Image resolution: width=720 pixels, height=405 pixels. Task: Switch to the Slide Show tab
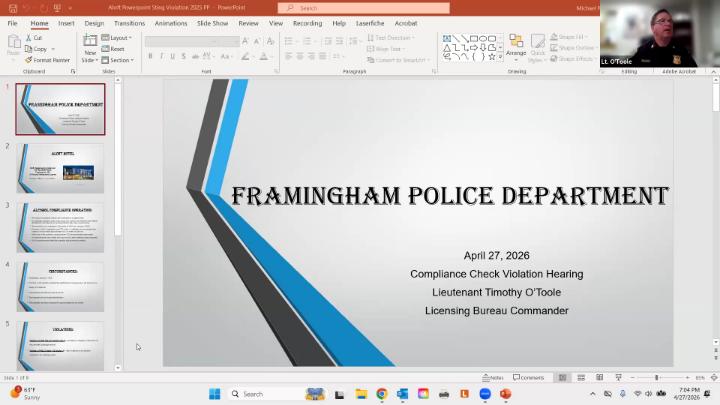coord(212,23)
